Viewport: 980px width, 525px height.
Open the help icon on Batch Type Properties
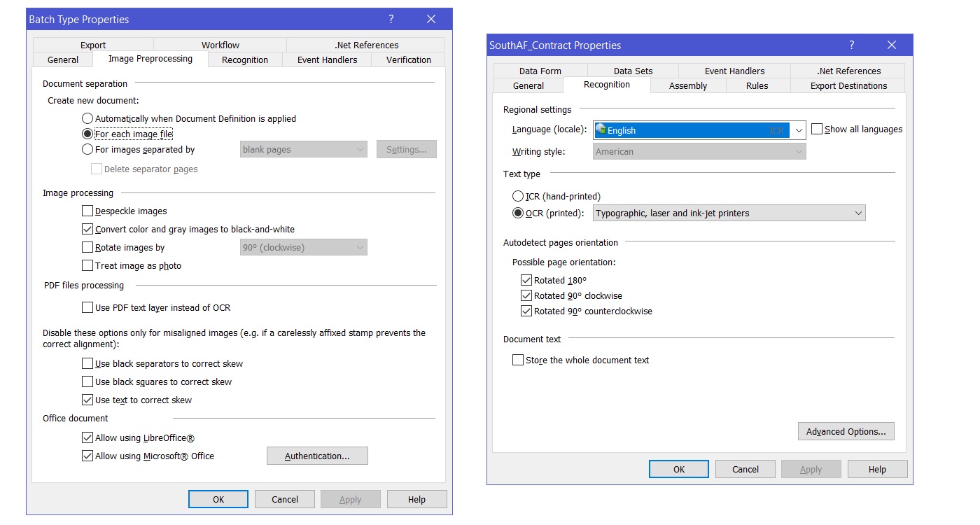tap(391, 19)
